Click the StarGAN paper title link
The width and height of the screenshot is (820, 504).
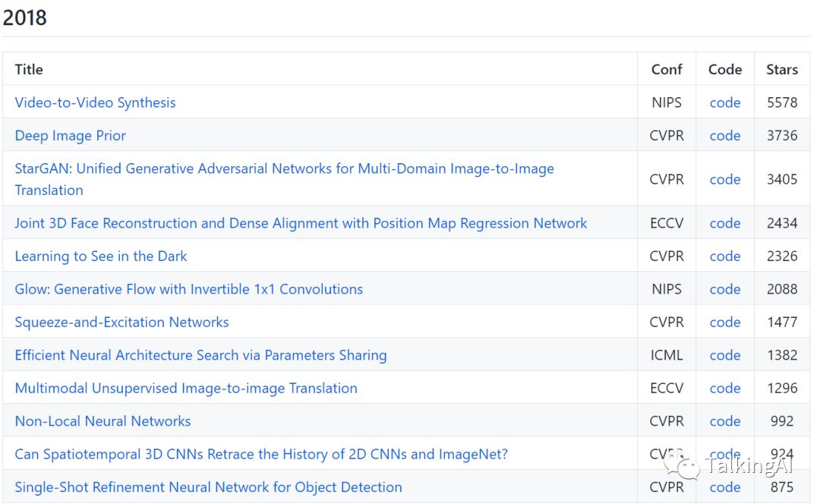(x=284, y=169)
